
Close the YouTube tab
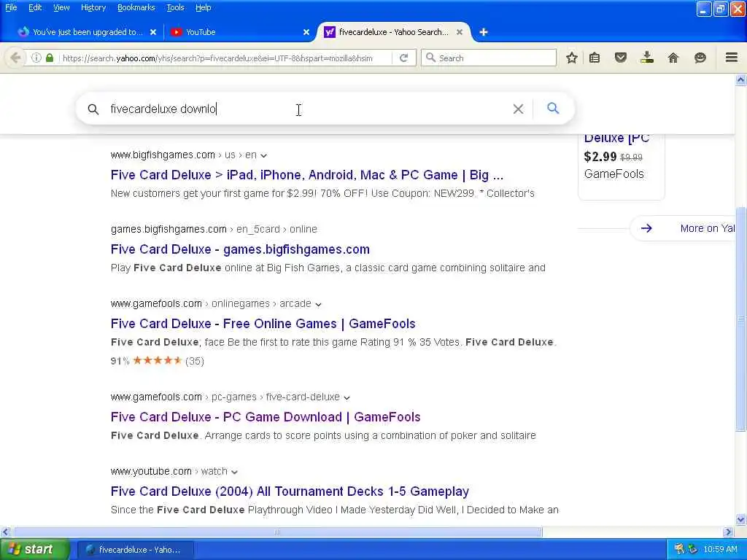coord(306,32)
